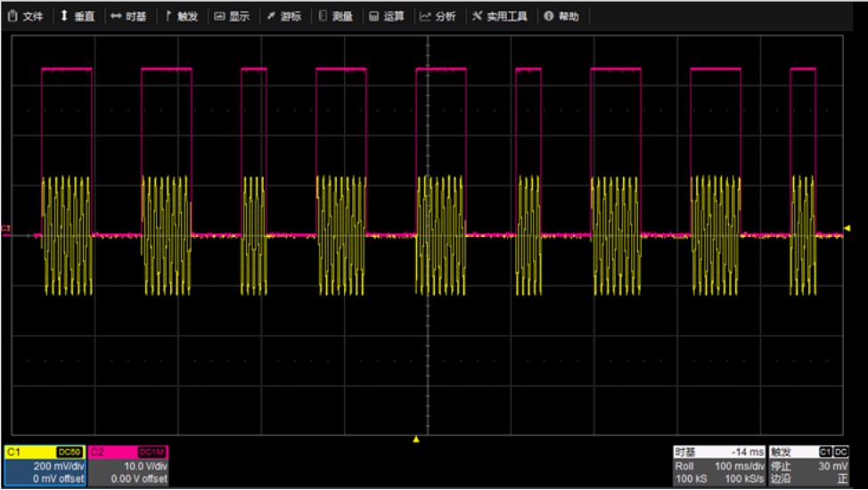Image resolution: width=868 pixels, height=490 pixels.
Task: Open the 文件 (File) menu
Action: (x=26, y=16)
